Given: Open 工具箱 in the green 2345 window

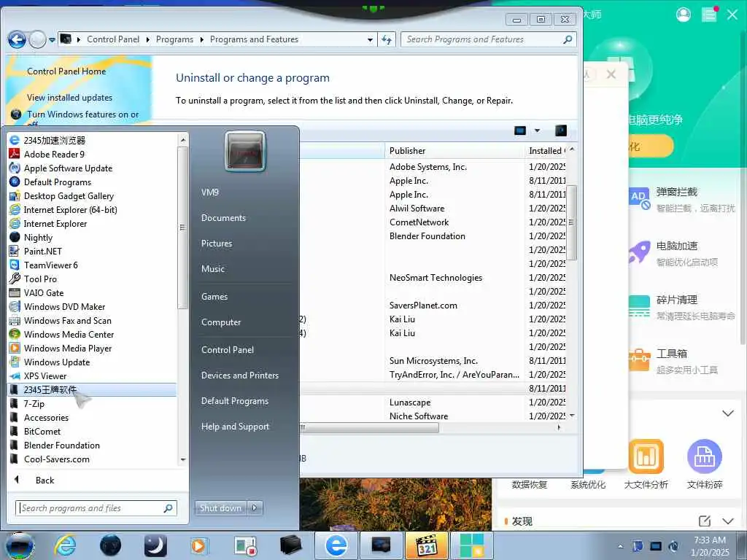Looking at the screenshot, I should pos(671,354).
